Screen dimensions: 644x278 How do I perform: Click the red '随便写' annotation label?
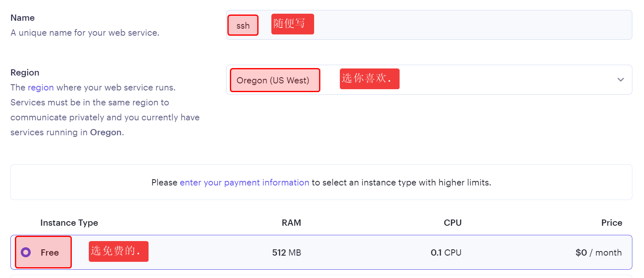[292, 24]
